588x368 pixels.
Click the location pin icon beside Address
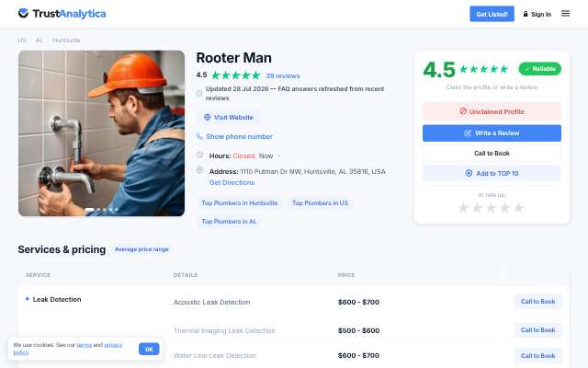(x=200, y=170)
